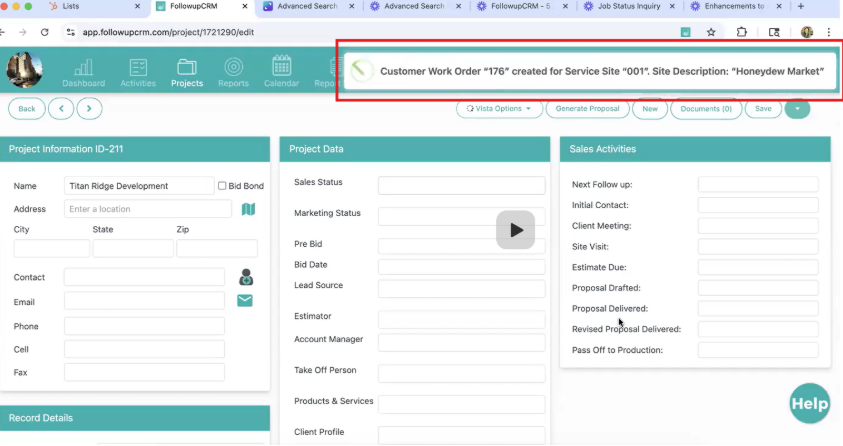The height and width of the screenshot is (446, 843).
Task: Reload the browser page
Action: click(45, 32)
